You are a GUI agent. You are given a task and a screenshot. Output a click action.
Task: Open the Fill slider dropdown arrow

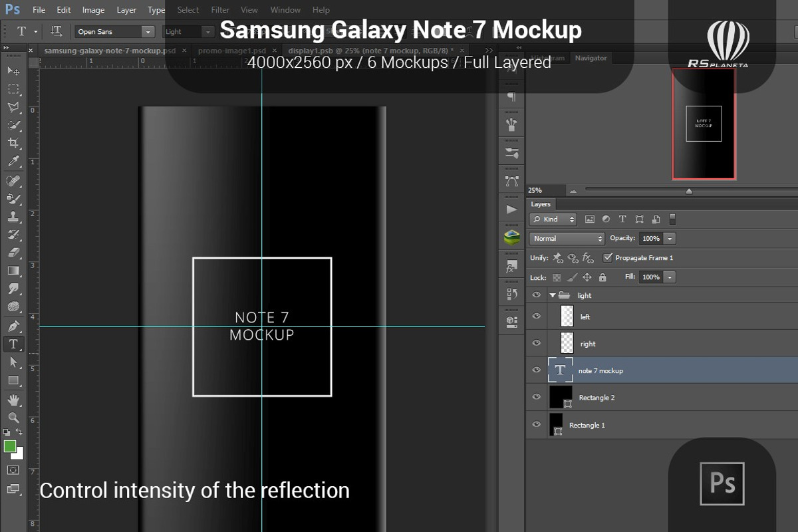pyautogui.click(x=670, y=277)
